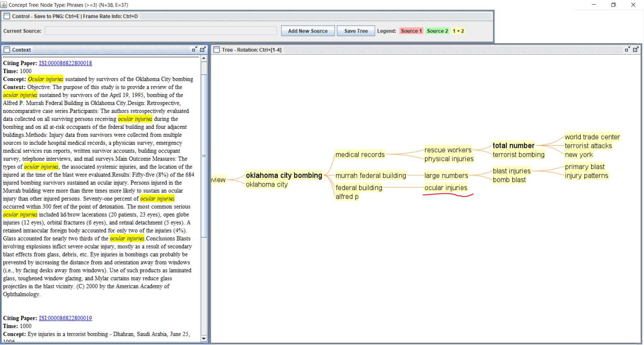The image size is (644, 345).
Task: Click the Source 2 legend swatch
Action: (x=437, y=31)
